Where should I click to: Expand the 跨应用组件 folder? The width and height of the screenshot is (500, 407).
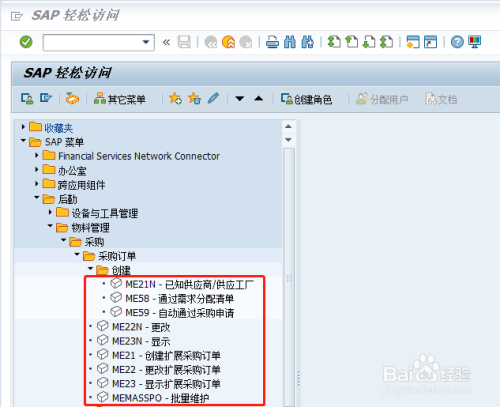[37, 184]
